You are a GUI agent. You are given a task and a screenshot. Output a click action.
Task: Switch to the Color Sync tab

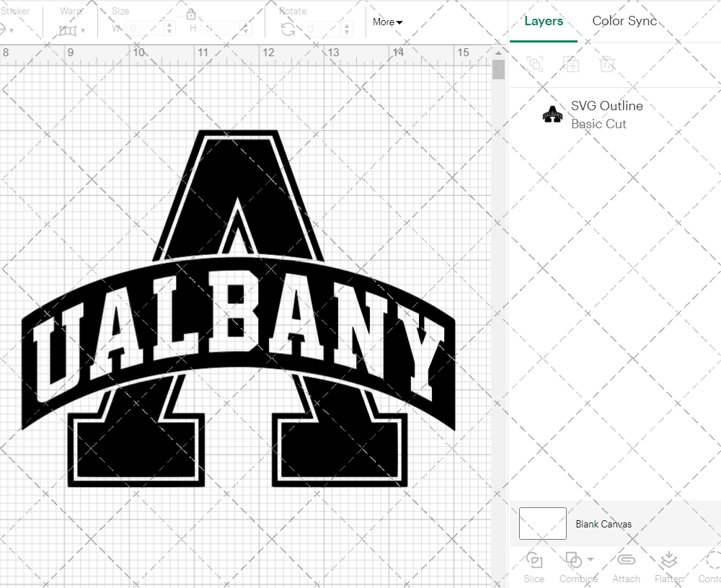coord(624,21)
